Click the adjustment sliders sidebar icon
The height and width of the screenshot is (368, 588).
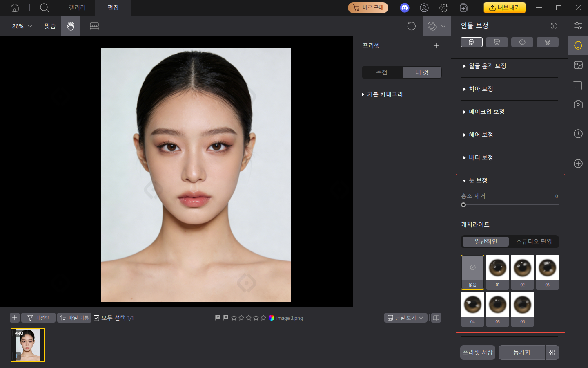point(578,26)
